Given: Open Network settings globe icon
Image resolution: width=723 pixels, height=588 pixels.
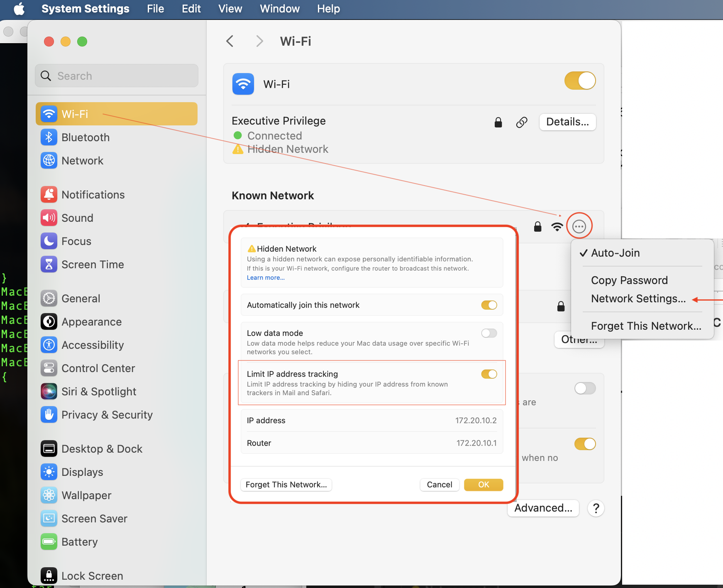Looking at the screenshot, I should (49, 160).
